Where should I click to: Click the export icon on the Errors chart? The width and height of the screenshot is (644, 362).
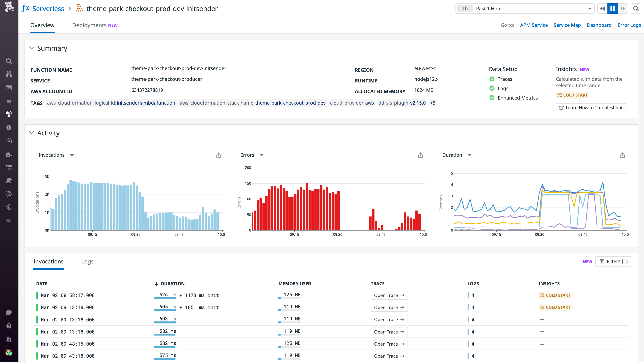(420, 155)
